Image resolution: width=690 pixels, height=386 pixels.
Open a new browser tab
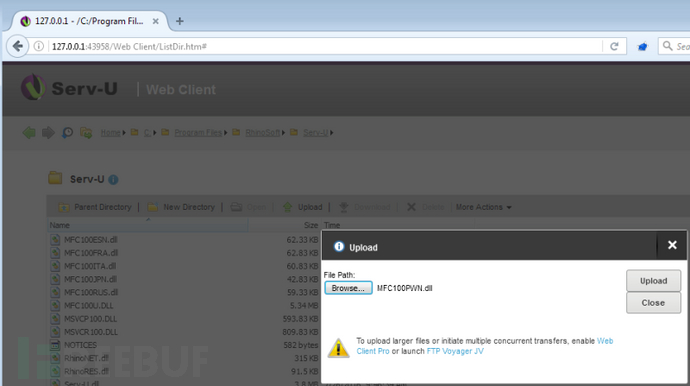point(180,21)
